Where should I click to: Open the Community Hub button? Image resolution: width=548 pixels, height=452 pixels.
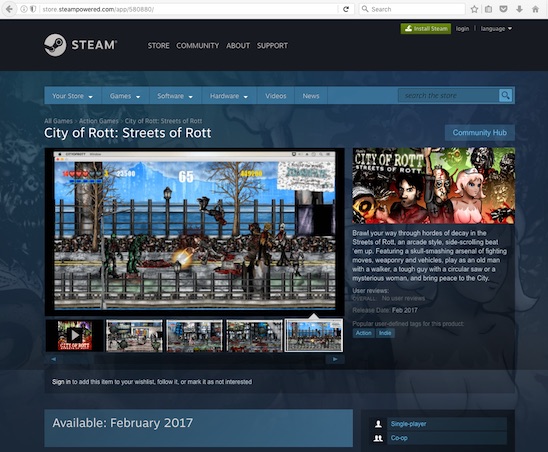tap(480, 133)
